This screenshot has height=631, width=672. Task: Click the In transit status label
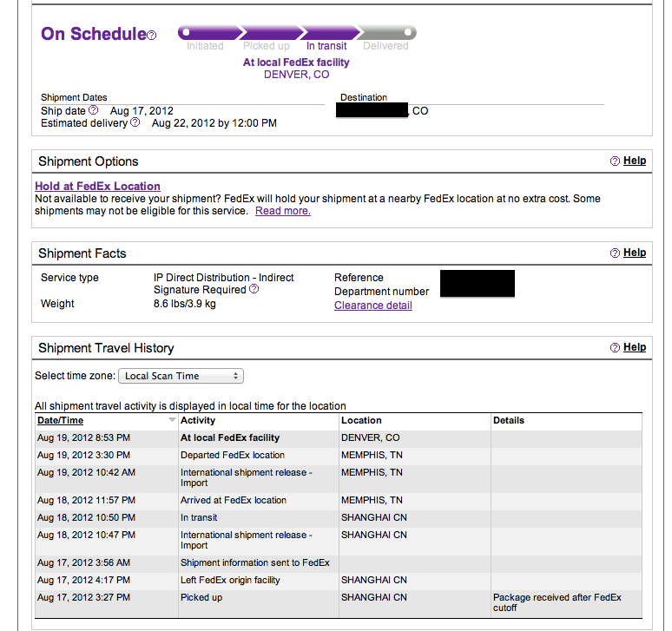click(x=326, y=46)
